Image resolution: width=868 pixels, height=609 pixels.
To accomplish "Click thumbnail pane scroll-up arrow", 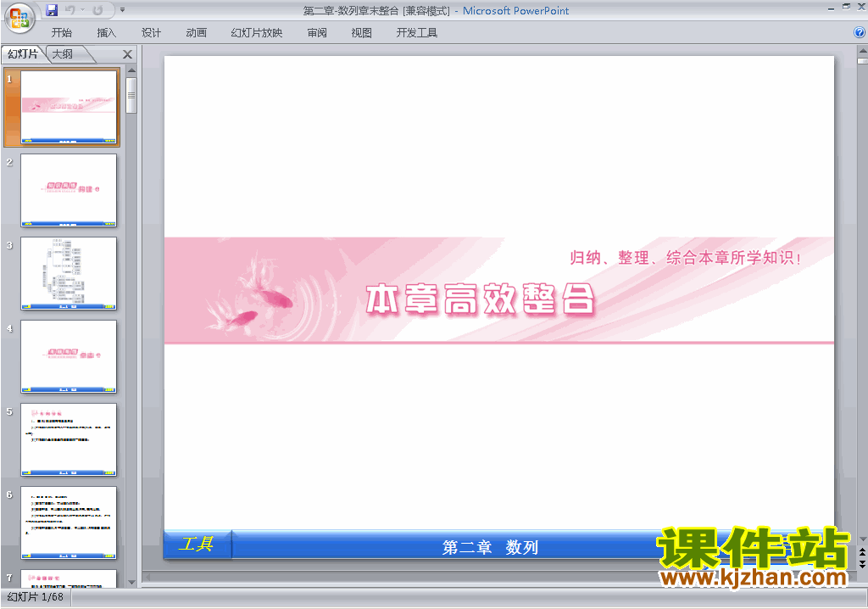I will (131, 70).
